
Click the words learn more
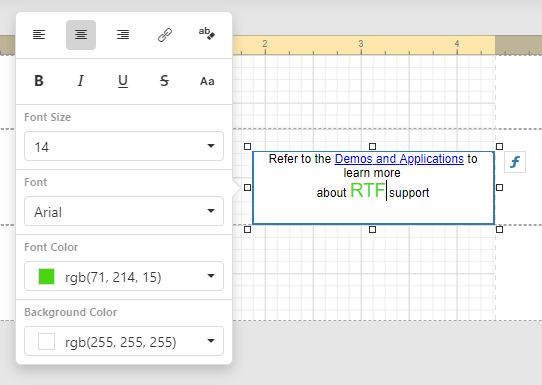tap(372, 172)
